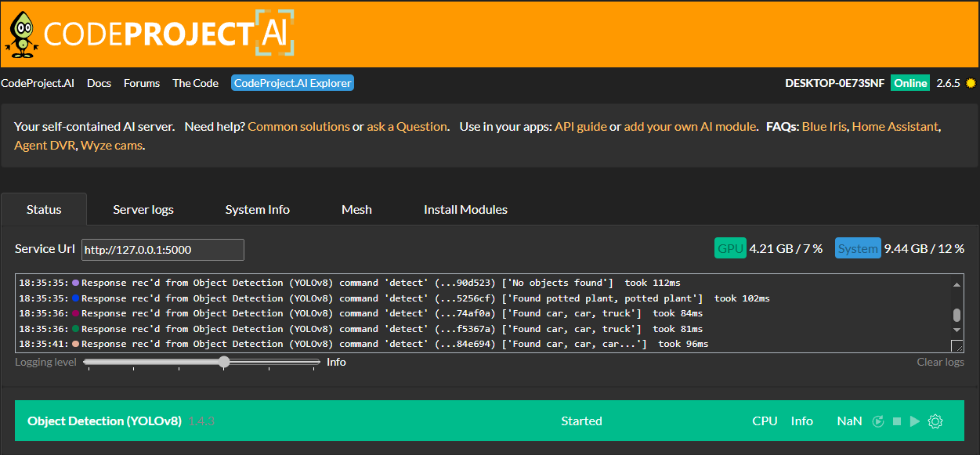The height and width of the screenshot is (455, 980).
Task: Open the API guide link
Action: 580,126
